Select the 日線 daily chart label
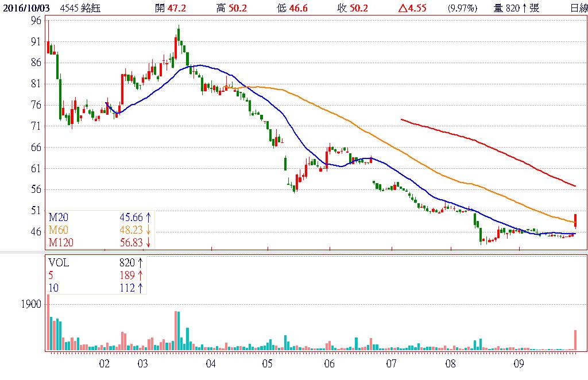Viewport: 588px width, 380px height. [579, 8]
